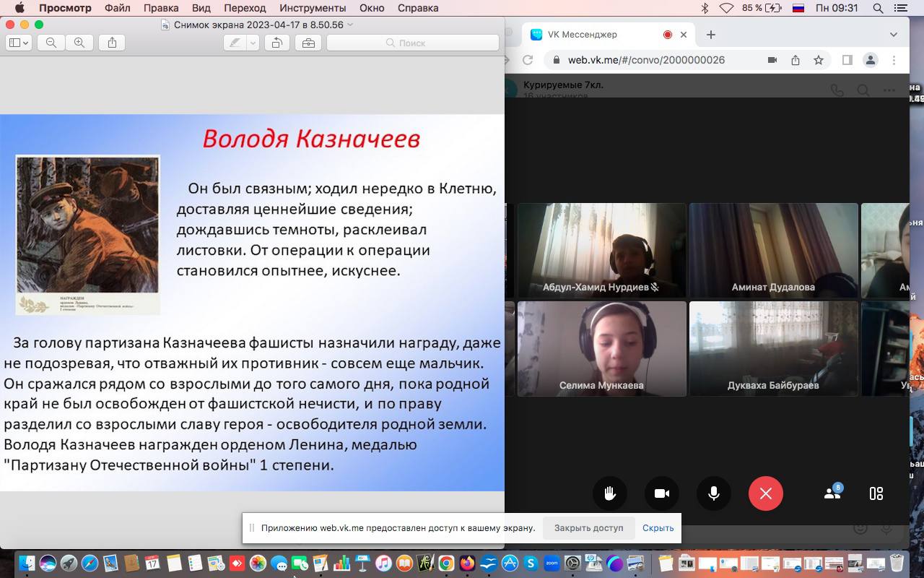This screenshot has width=924, height=578.
Task: Toggle the Chrome side panel
Action: (x=847, y=60)
